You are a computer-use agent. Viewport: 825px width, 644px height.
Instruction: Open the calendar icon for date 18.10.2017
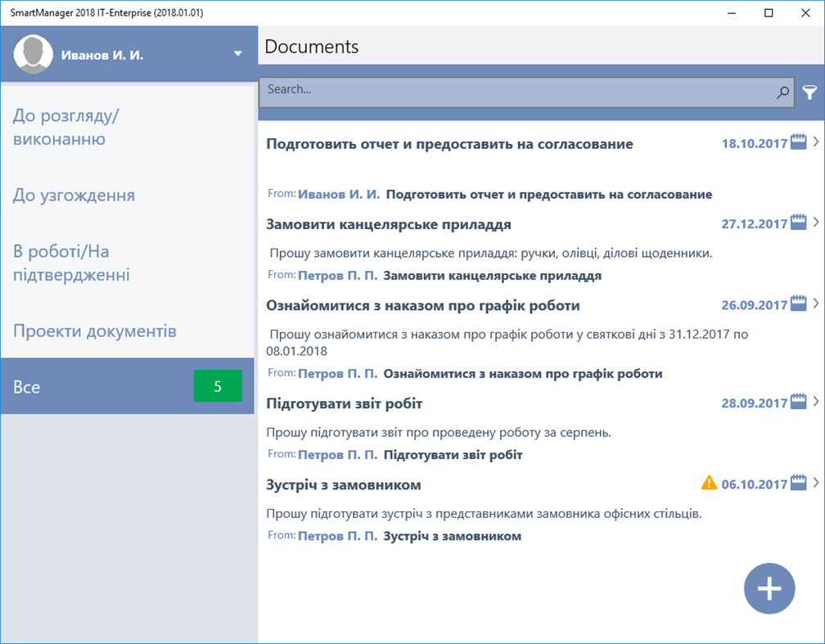click(x=798, y=141)
